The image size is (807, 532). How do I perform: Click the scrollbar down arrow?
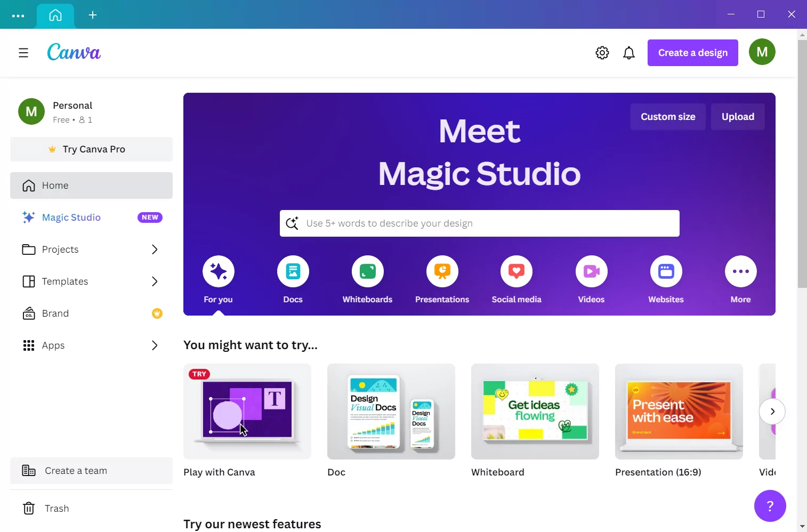coord(802,527)
